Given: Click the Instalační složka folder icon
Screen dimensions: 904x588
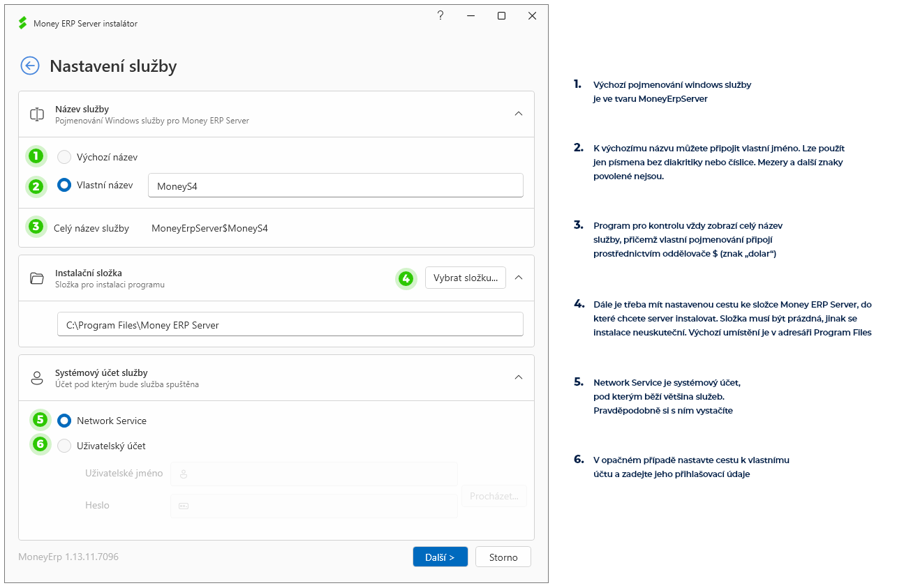Looking at the screenshot, I should pos(37,278).
